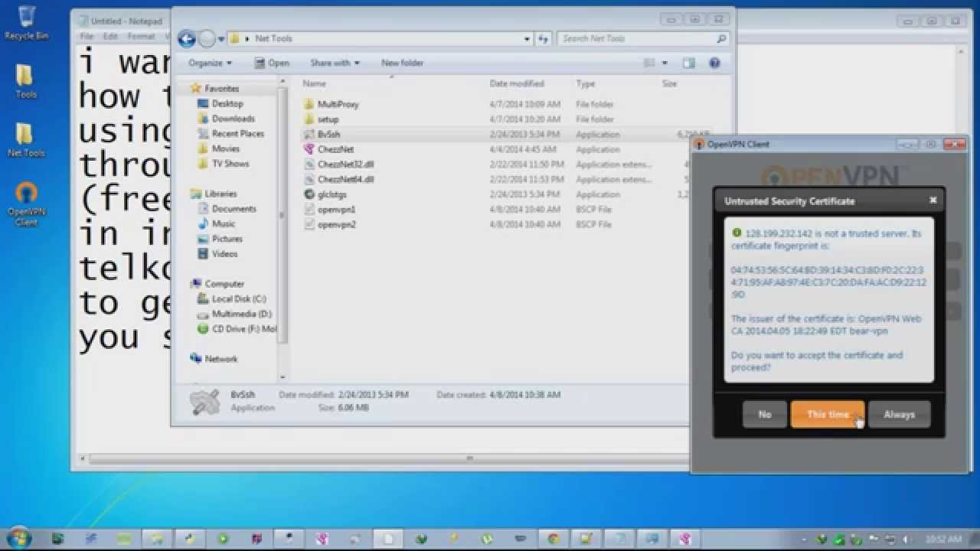
Task: Open Multimedia (D:) drive
Action: coord(241,314)
